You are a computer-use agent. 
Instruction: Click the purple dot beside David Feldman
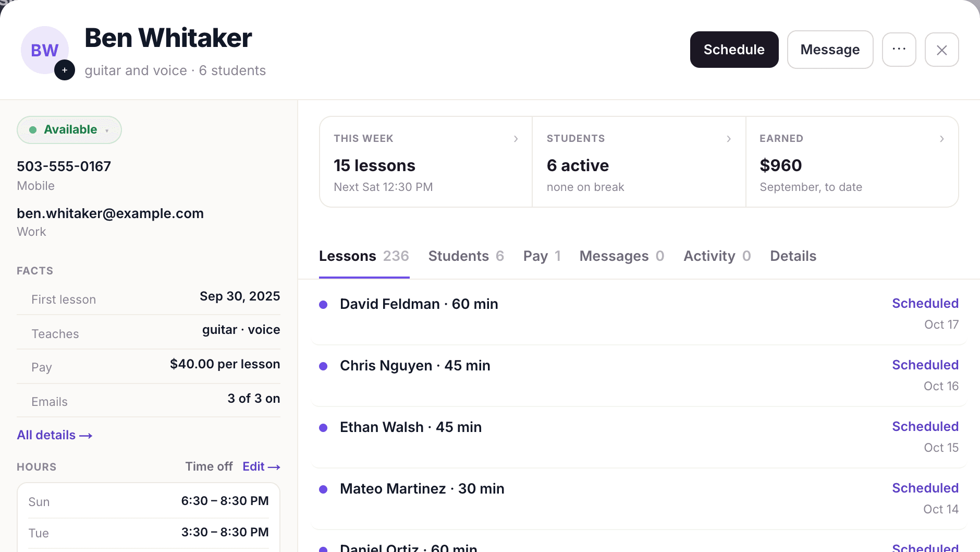323,305
